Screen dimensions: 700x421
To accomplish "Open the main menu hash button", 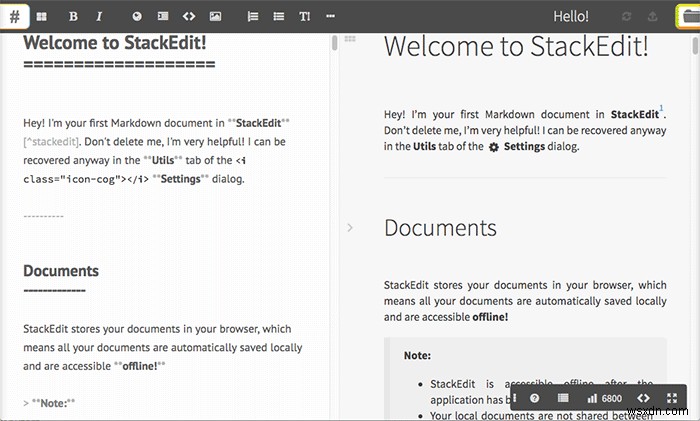I will pos(14,17).
